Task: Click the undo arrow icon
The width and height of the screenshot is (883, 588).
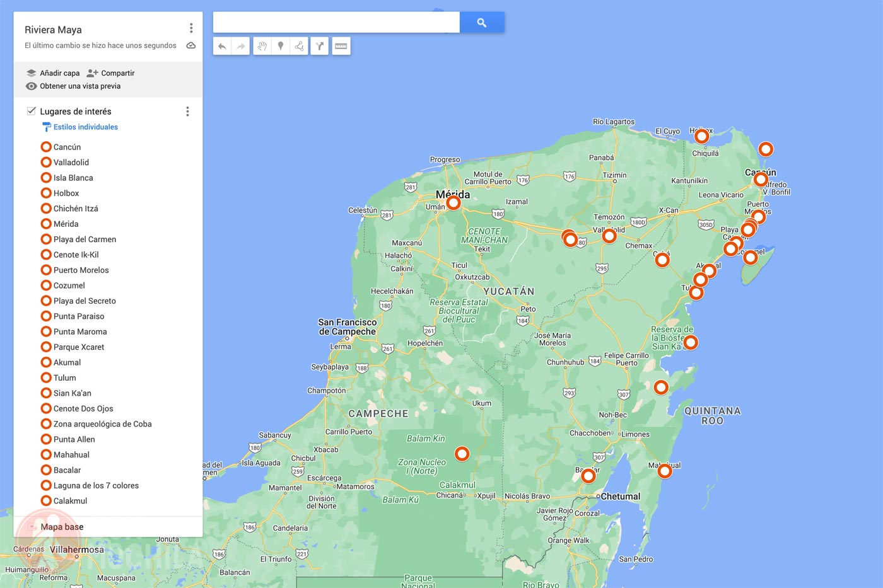Action: coord(221,45)
